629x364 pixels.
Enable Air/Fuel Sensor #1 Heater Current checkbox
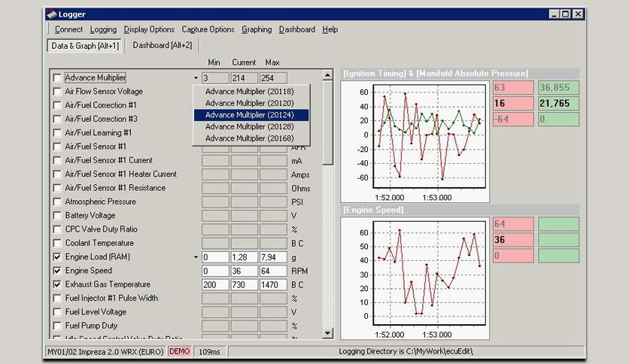(x=57, y=174)
